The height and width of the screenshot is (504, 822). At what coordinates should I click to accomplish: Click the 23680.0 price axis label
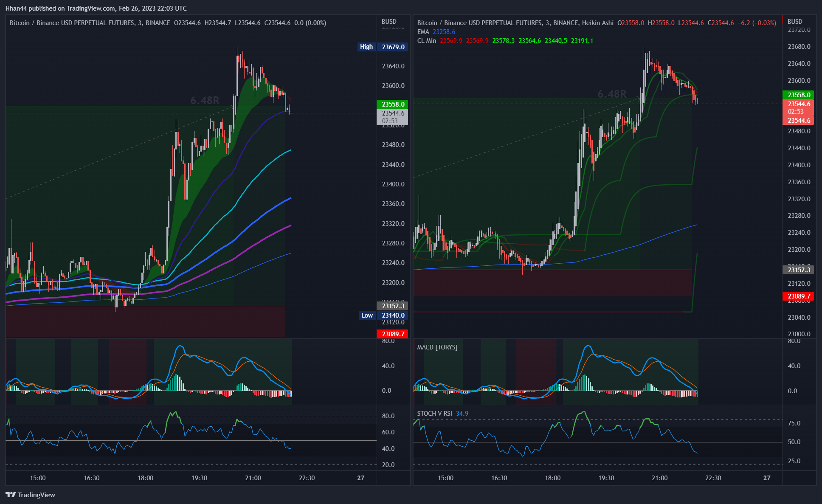pos(799,47)
